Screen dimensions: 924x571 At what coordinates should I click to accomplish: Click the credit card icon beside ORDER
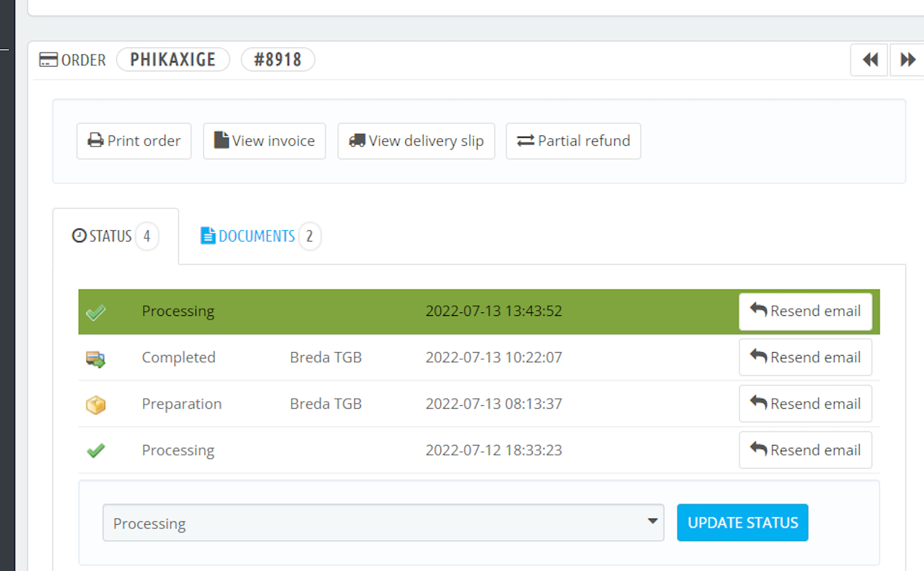click(x=48, y=60)
